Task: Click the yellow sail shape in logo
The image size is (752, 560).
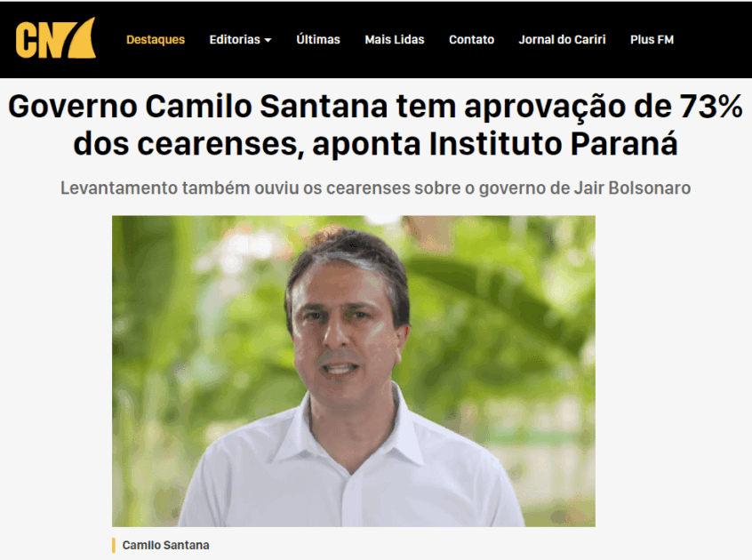Action: point(82,38)
